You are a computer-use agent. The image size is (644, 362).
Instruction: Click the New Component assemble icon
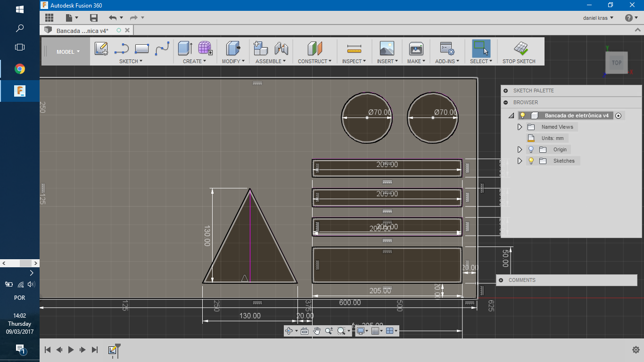click(x=261, y=49)
